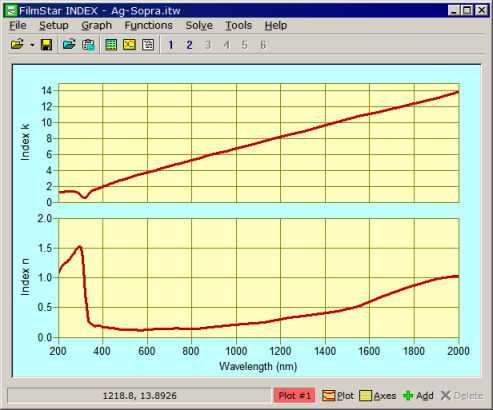493x410 pixels.
Task: Click the teal open-folder import icon
Action: click(69, 44)
